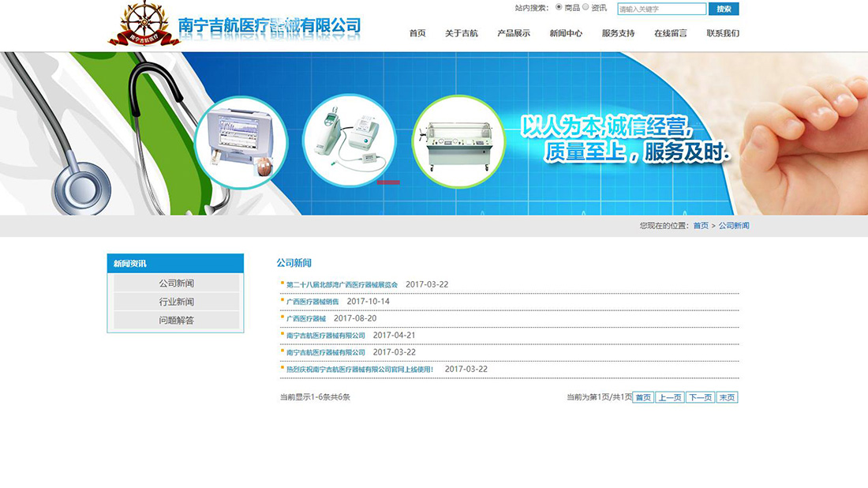The width and height of the screenshot is (868, 488).
Task: Go to 产品展示 in the navigation bar
Action: 514,33
